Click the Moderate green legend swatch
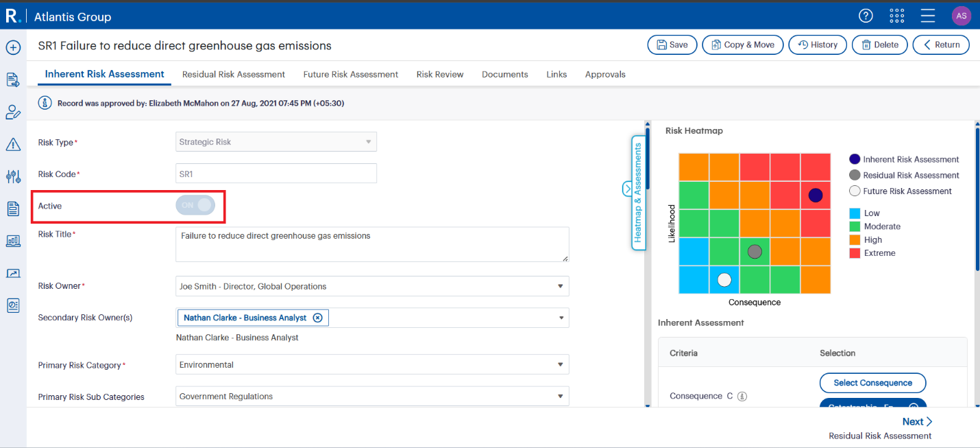The width and height of the screenshot is (980, 448). [855, 226]
